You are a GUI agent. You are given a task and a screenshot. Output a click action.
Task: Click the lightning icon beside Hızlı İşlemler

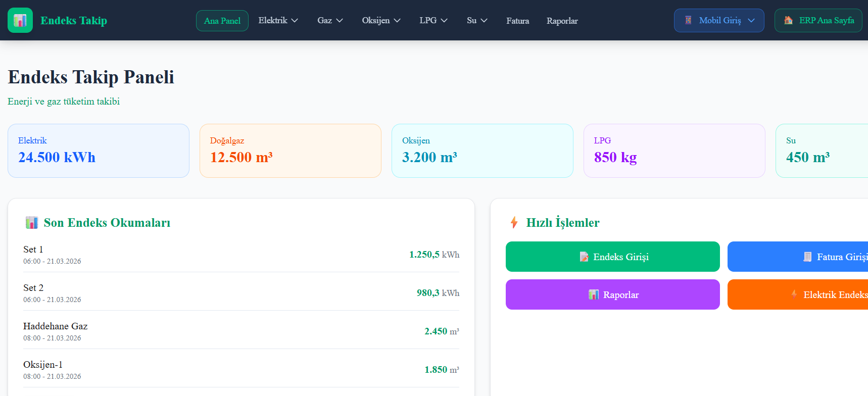point(514,222)
